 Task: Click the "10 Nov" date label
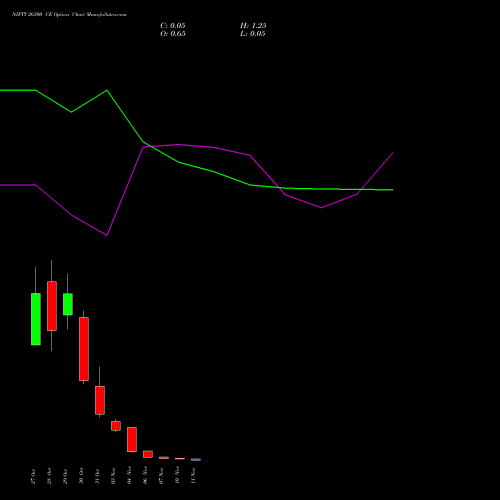(x=177, y=475)
